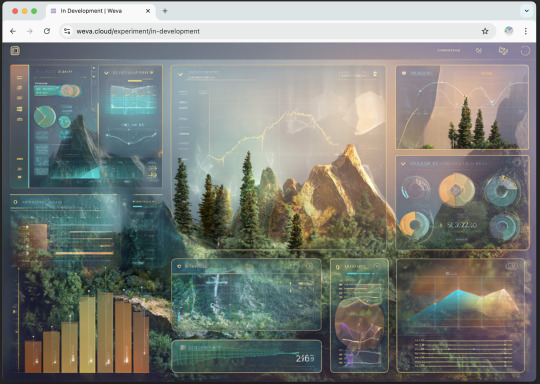The image size is (540, 384).
Task: Reload the weva.cloud page
Action: pyautogui.click(x=47, y=31)
